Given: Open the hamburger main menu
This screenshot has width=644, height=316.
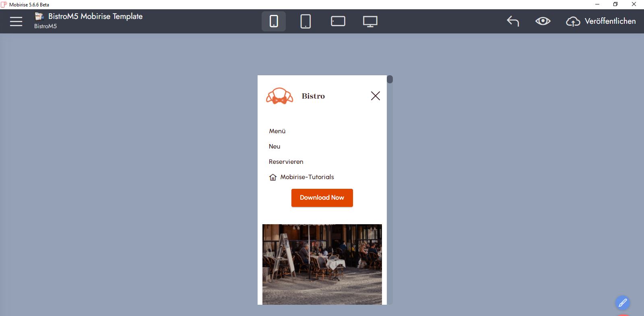Looking at the screenshot, I should pyautogui.click(x=16, y=21).
